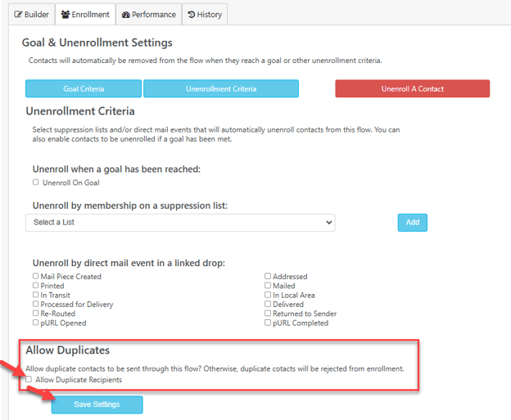Select the Enrollment tab
Image resolution: width=511 pixels, height=420 pixels.
tap(85, 15)
